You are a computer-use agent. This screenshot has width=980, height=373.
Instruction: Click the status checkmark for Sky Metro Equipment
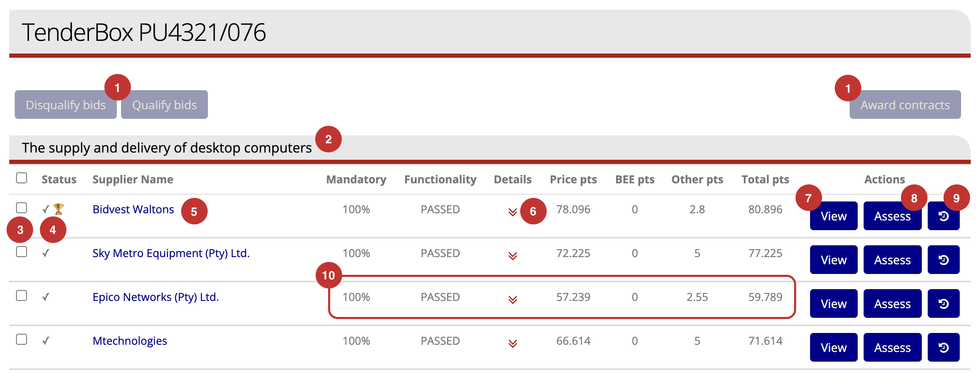[46, 253]
